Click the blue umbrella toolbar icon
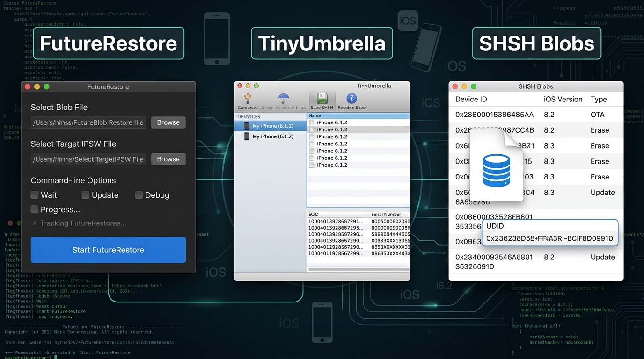This screenshot has height=359, width=644. [x=284, y=98]
